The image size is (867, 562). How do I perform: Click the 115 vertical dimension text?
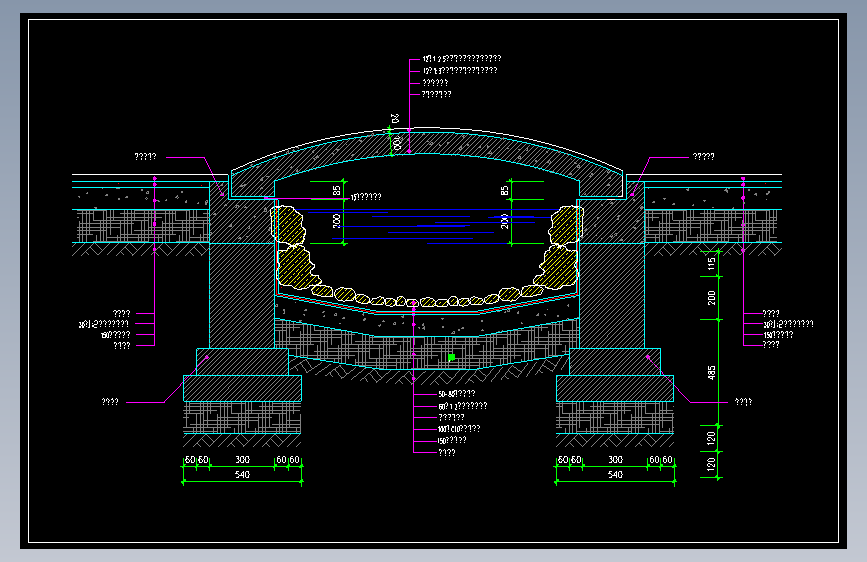tap(712, 264)
